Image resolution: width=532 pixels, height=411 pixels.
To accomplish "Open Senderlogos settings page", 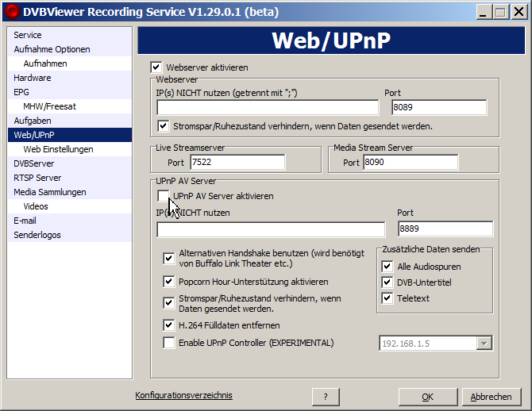I will 70,235.
